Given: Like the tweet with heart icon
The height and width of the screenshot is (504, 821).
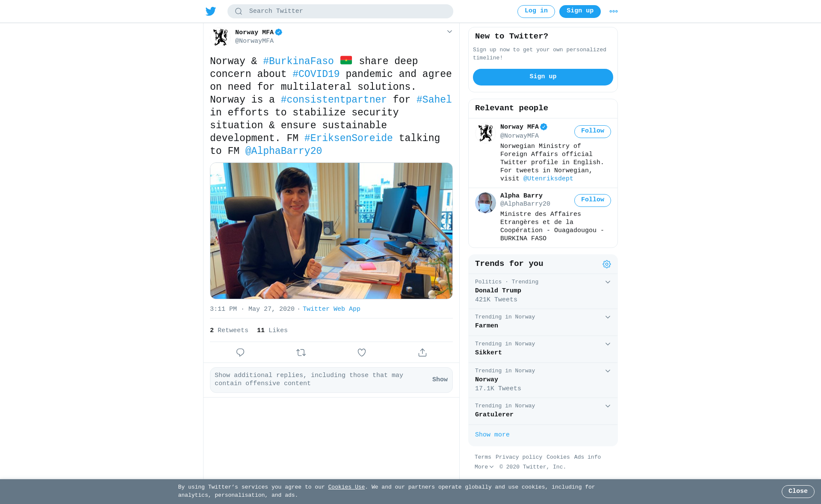Looking at the screenshot, I should pos(362,352).
